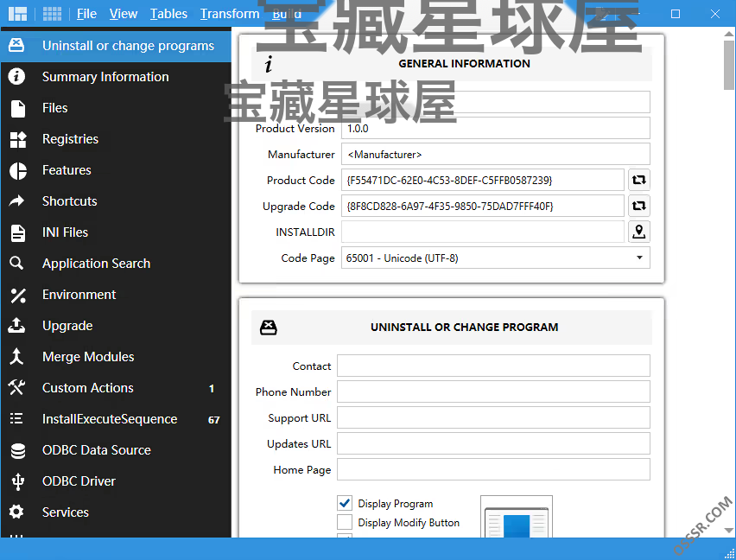The height and width of the screenshot is (560, 736).
Task: Select Application Search label
Action: pyautogui.click(x=96, y=264)
